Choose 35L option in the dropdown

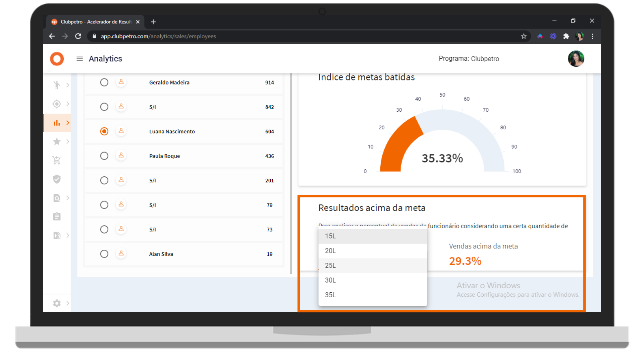(x=372, y=295)
